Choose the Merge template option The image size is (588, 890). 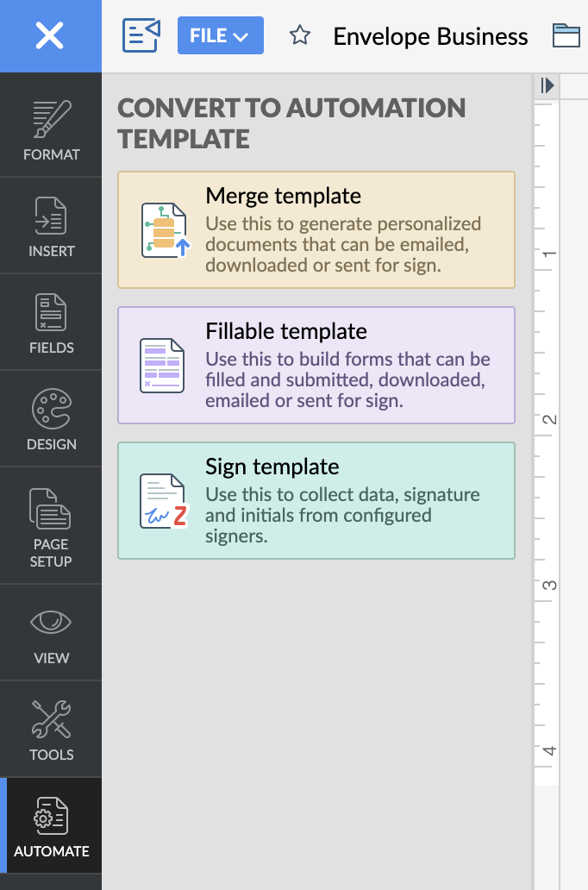316,229
